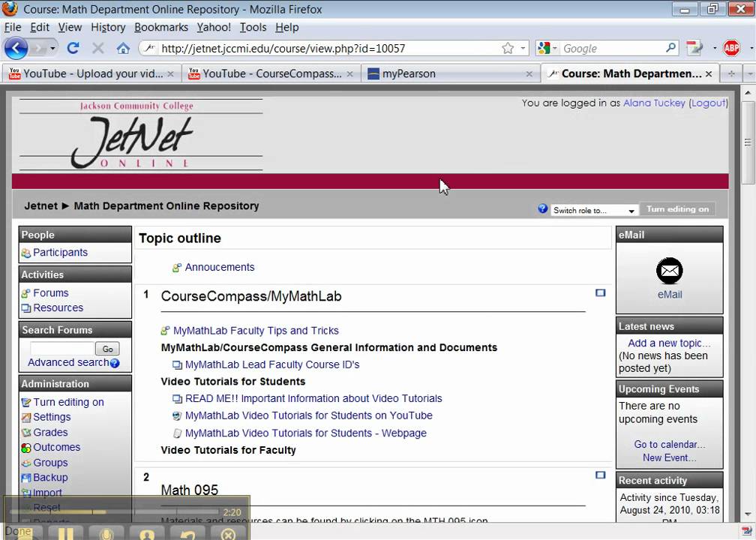
Task: Switch to YouTube - CourseCompass tab
Action: [x=271, y=73]
